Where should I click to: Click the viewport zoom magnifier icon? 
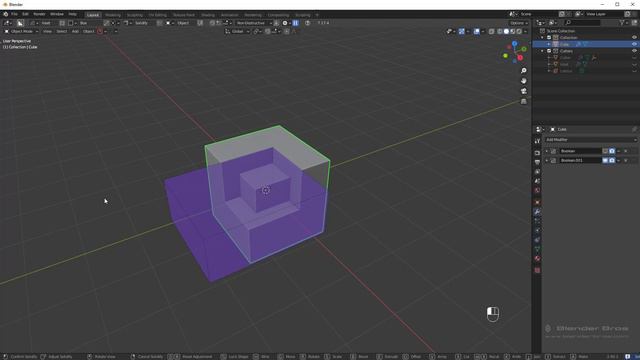point(524,71)
